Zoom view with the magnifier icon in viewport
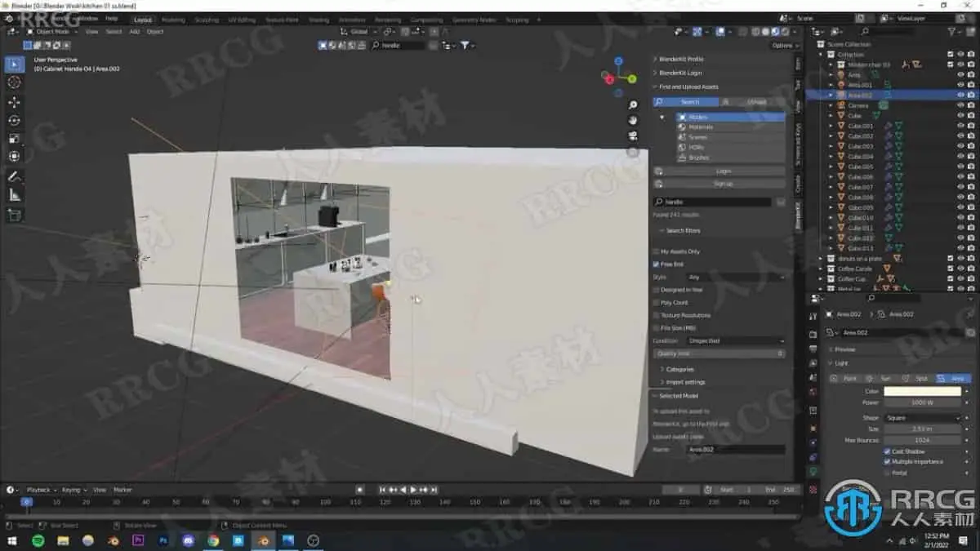The image size is (980, 551). 634,104
